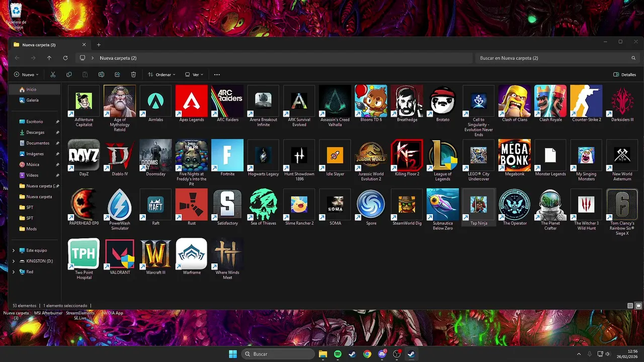The height and width of the screenshot is (362, 644).
Task: Toggle the Detalles pane
Action: 624,74
